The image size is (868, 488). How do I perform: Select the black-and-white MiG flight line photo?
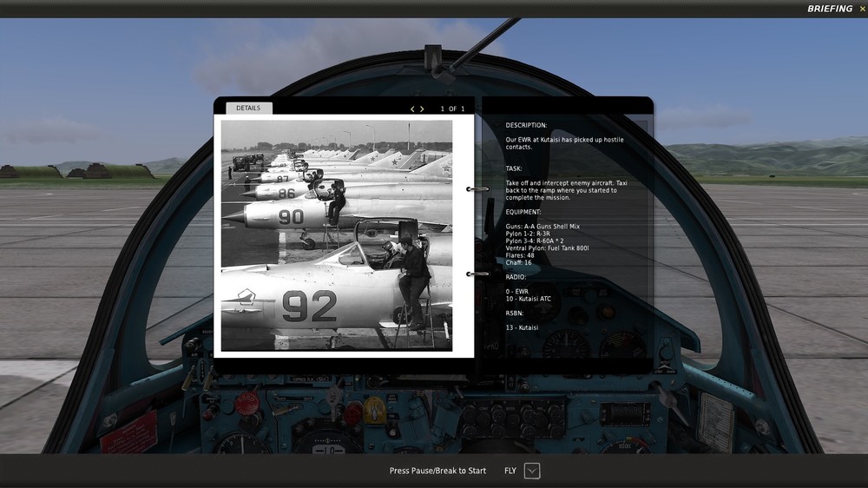(x=337, y=235)
